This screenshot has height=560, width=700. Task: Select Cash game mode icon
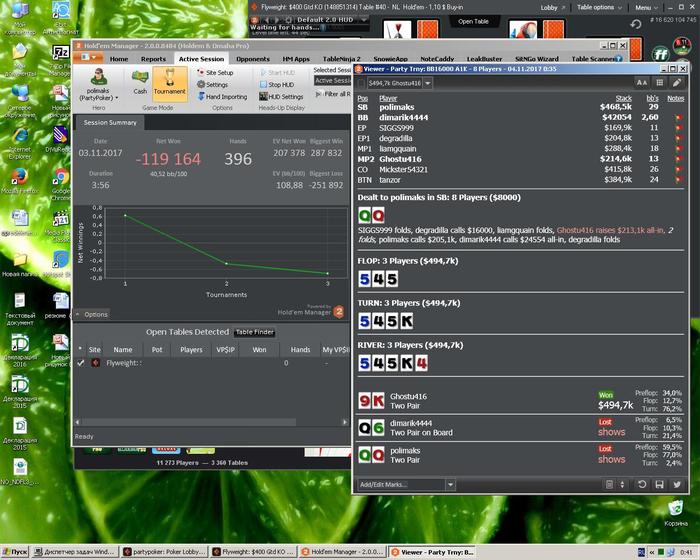[140, 82]
